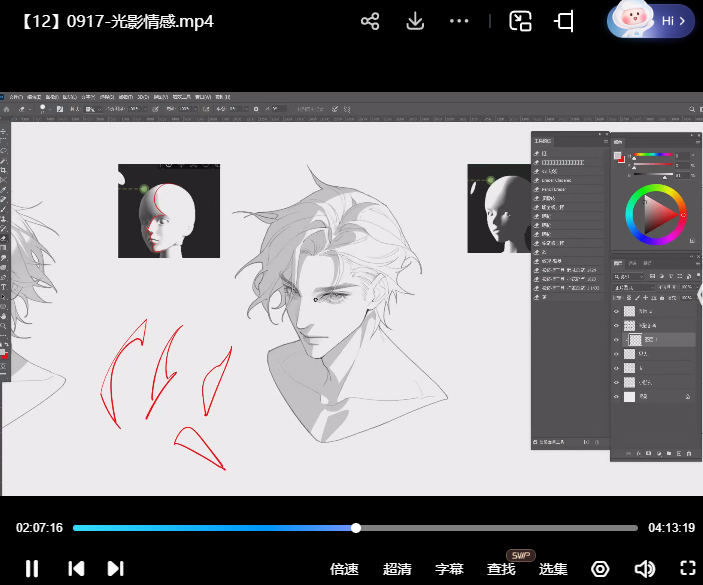Click the Hi assistant button
The height and width of the screenshot is (585, 703).
tap(651, 20)
